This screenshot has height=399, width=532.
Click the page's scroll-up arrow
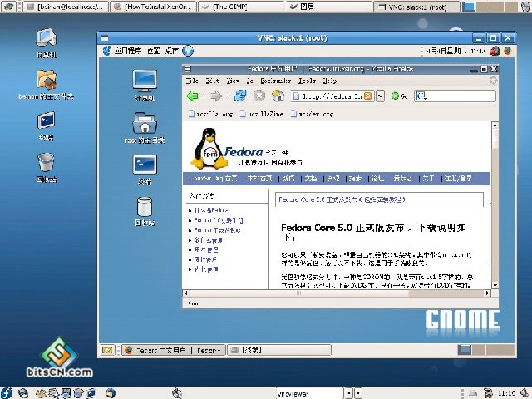495,126
